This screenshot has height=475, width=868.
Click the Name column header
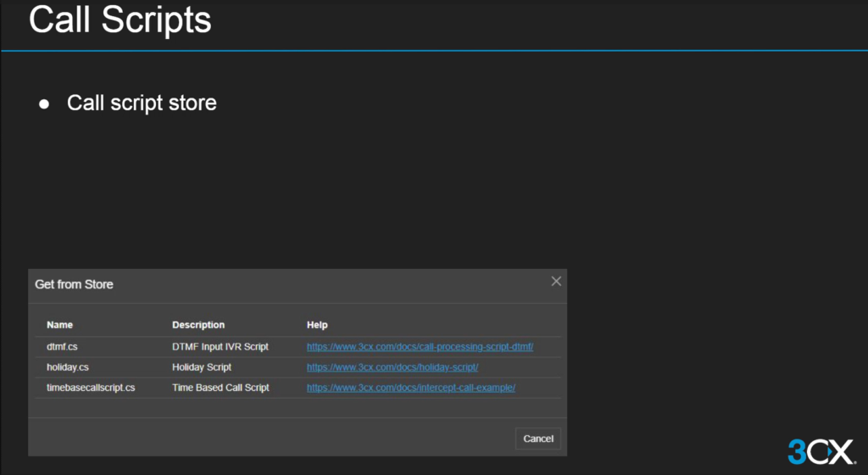pyautogui.click(x=60, y=325)
